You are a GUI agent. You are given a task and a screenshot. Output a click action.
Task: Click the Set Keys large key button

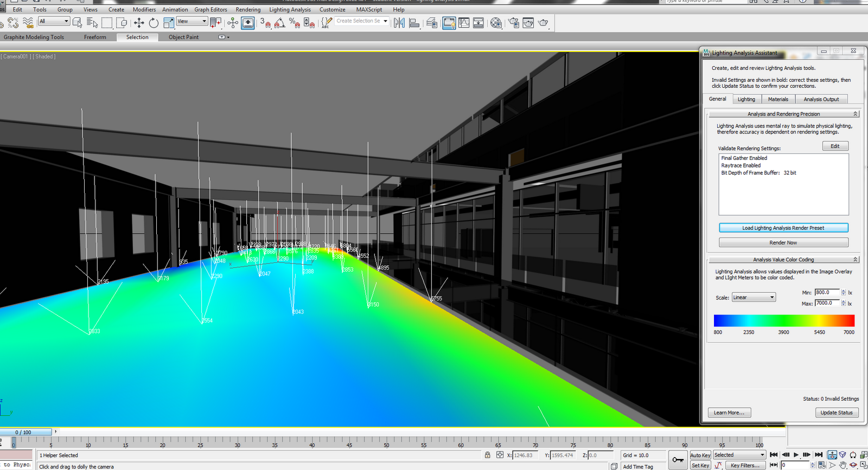point(678,460)
